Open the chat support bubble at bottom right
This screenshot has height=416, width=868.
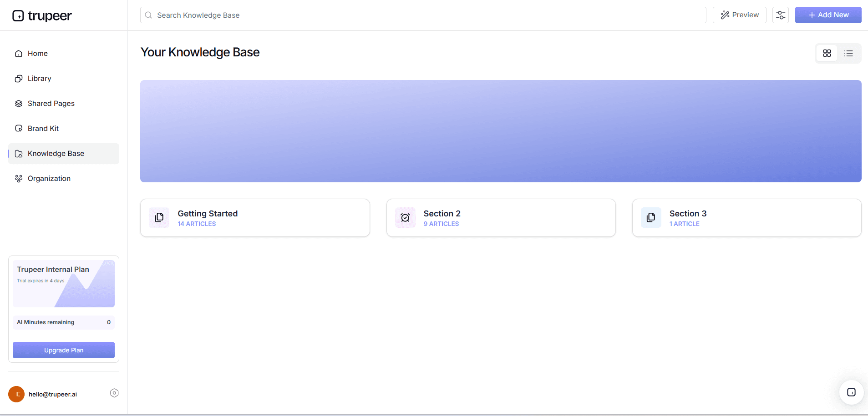coord(851,392)
